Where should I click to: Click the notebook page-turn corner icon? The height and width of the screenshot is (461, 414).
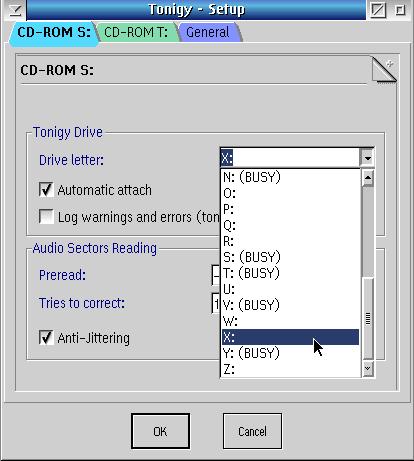384,69
